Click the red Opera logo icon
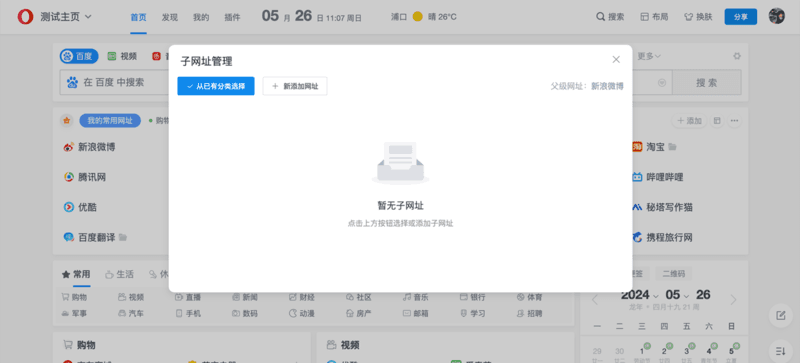Screen dimensions: 800x363 (25, 17)
